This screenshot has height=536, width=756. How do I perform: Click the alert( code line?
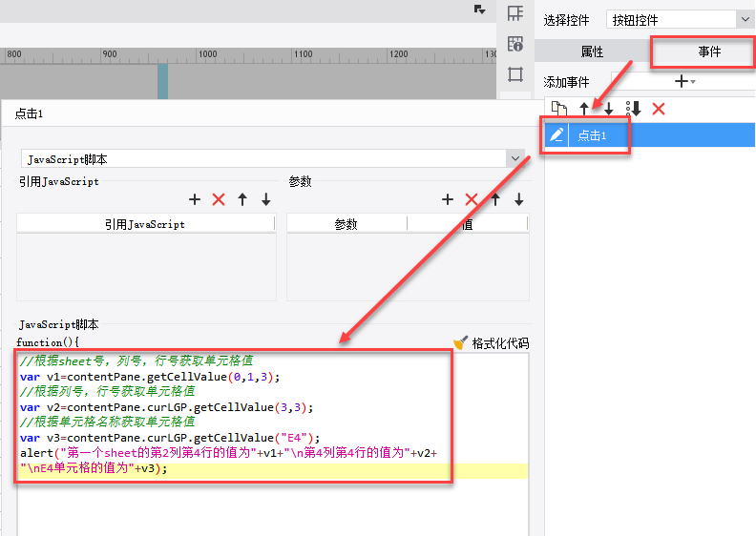(228, 453)
